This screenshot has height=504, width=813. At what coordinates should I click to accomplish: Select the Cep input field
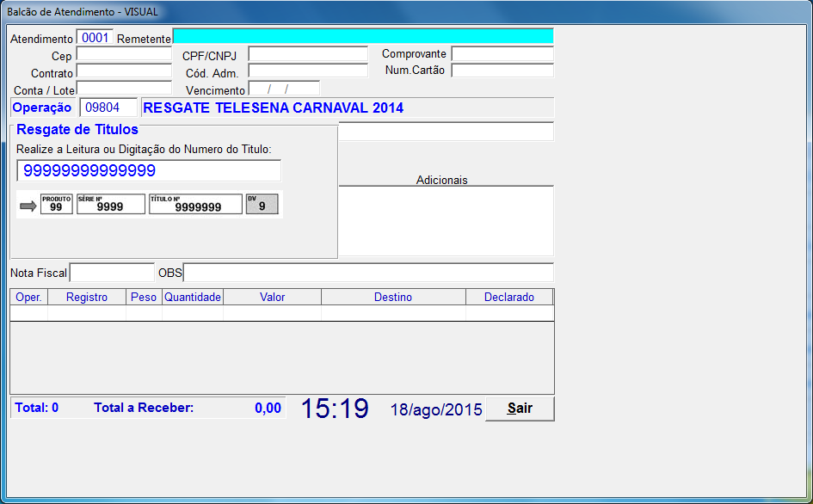pos(124,54)
